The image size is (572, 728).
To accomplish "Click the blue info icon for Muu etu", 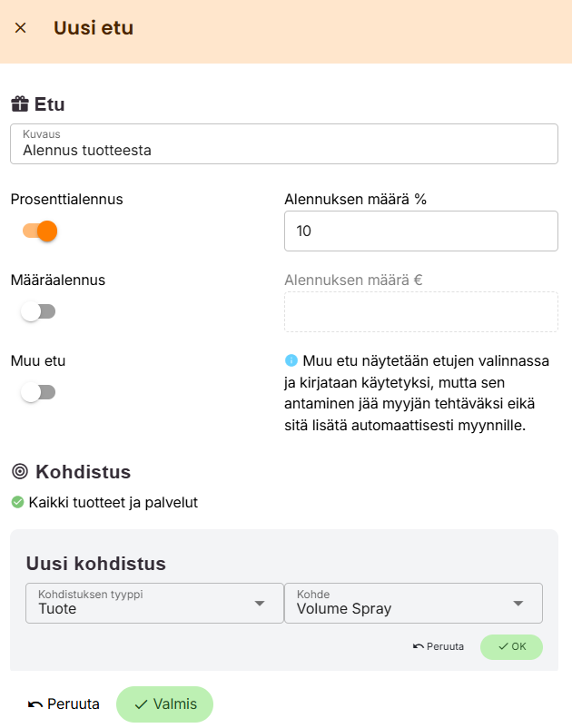I will tap(291, 360).
